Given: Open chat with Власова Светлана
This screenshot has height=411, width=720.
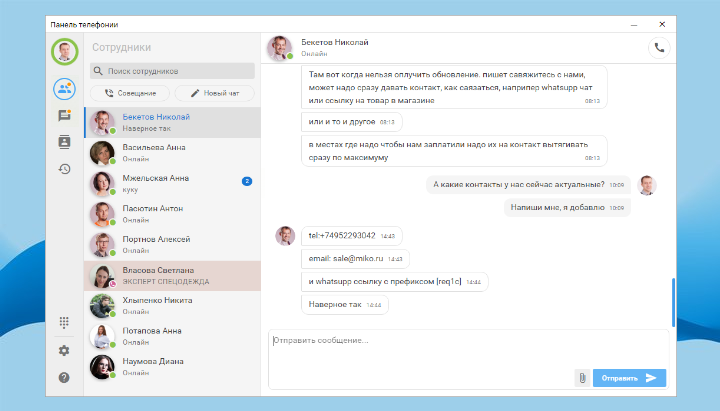Looking at the screenshot, I should (x=168, y=275).
